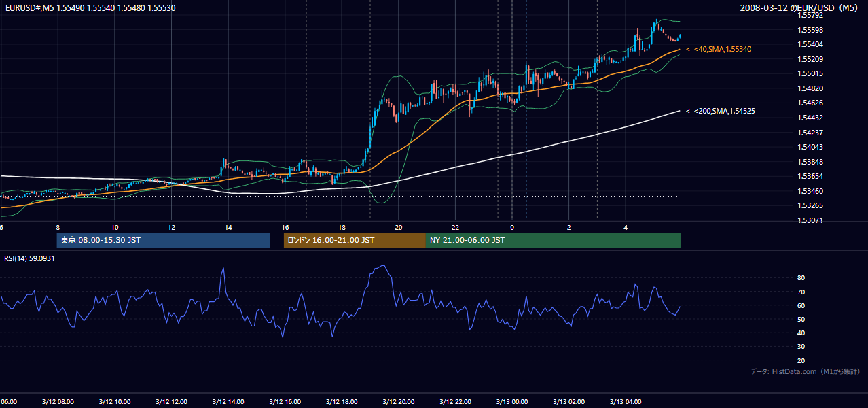Click the 3/12 14:00 time label
Viewport: 868px width, 408px height.
point(228,402)
